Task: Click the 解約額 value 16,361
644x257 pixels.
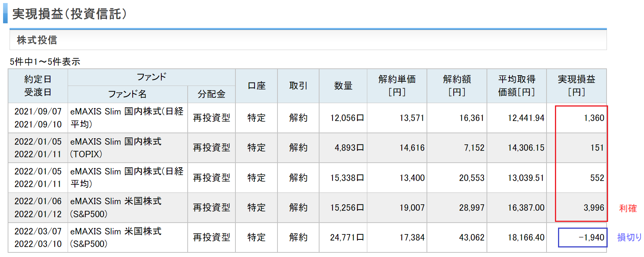Action: (x=472, y=118)
